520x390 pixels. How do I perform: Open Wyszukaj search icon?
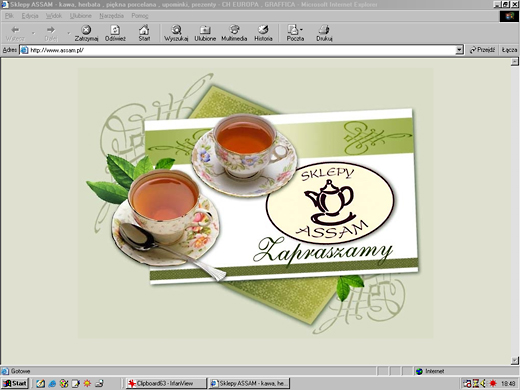176,30
